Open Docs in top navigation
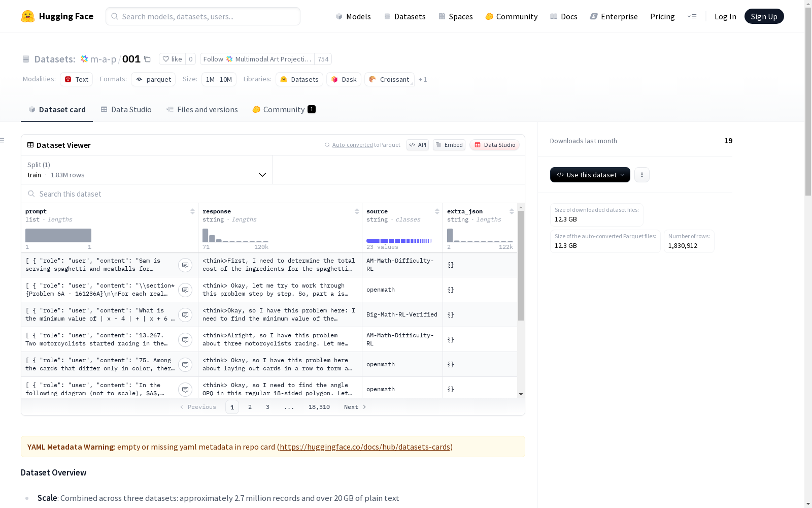This screenshot has height=508, width=812. (x=563, y=16)
